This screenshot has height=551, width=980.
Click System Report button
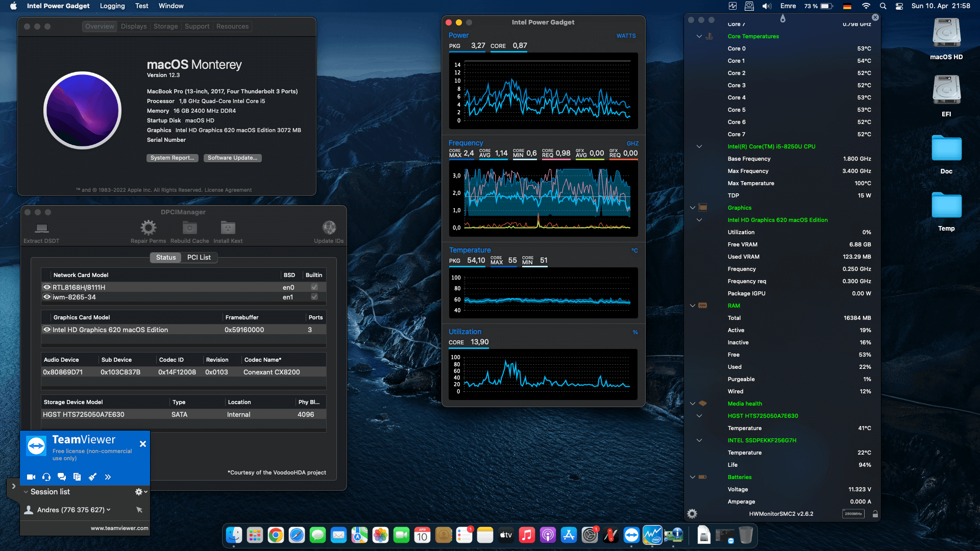(172, 158)
